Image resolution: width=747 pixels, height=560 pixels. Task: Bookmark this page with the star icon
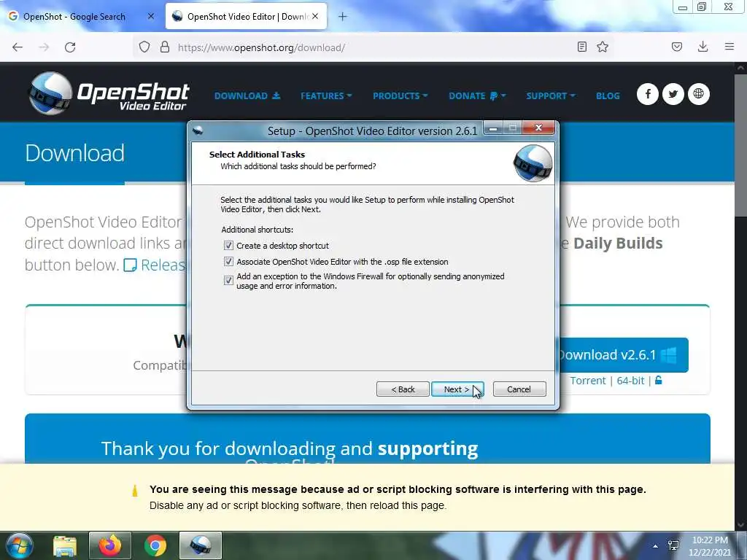[x=603, y=47]
